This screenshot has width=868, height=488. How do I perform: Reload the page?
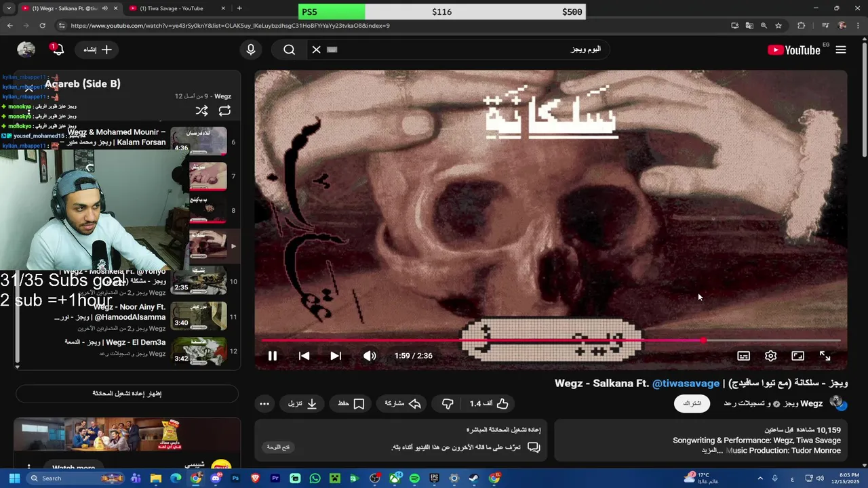point(42,26)
